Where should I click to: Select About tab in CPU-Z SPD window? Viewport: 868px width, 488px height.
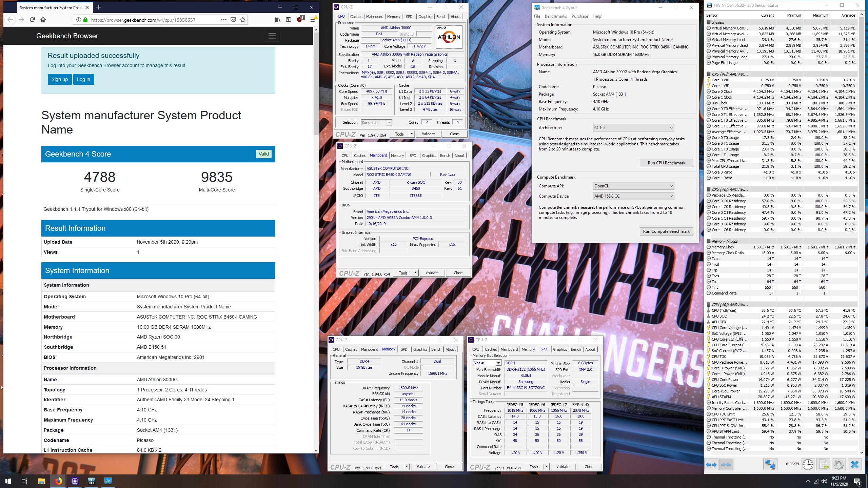tap(590, 349)
